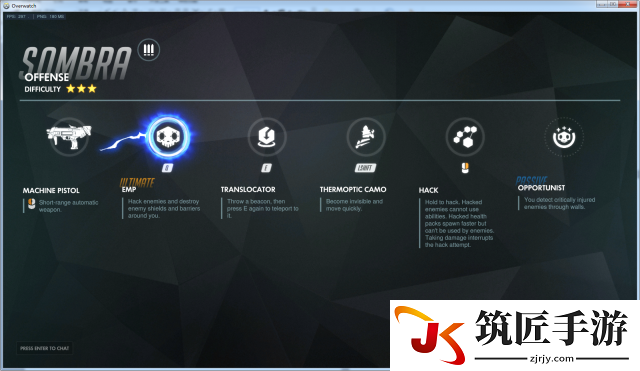Screen dimensions: 640x371
Task: Click the Press Enter to Chat box
Action: point(44,348)
